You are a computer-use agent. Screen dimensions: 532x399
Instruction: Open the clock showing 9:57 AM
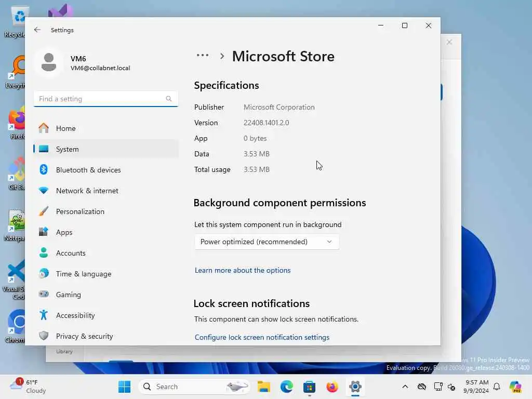tap(476, 387)
